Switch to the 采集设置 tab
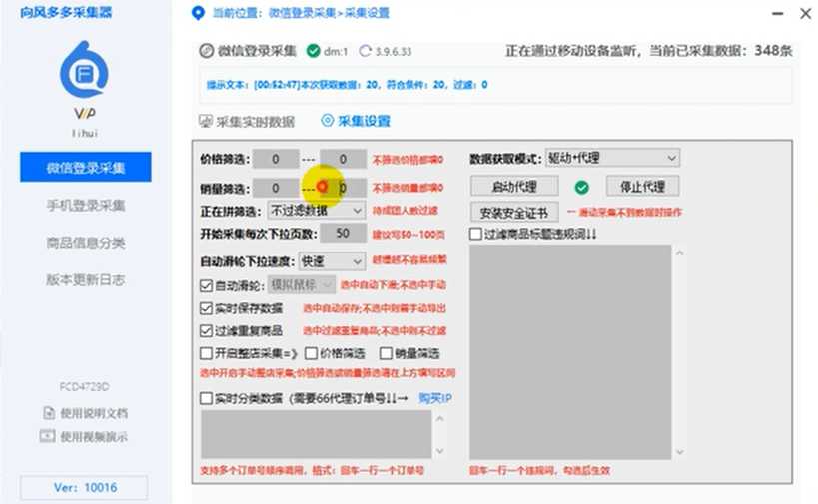Image resolution: width=818 pixels, height=504 pixels. pos(356,121)
